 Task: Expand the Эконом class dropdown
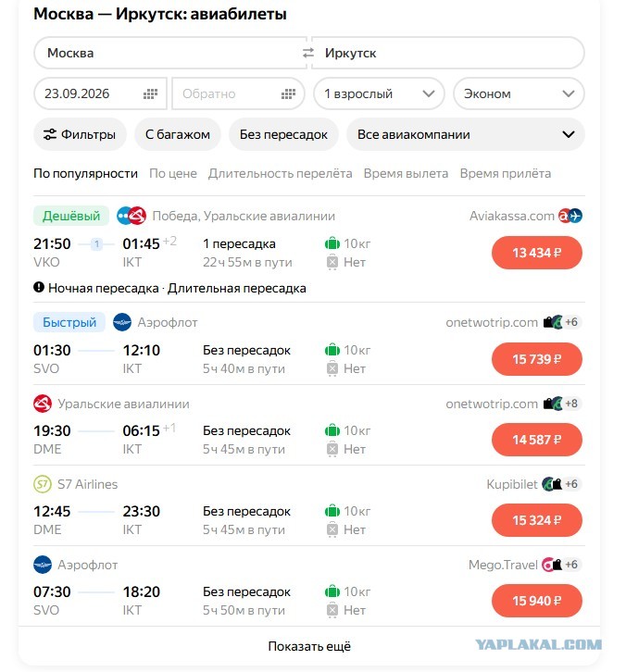click(519, 93)
